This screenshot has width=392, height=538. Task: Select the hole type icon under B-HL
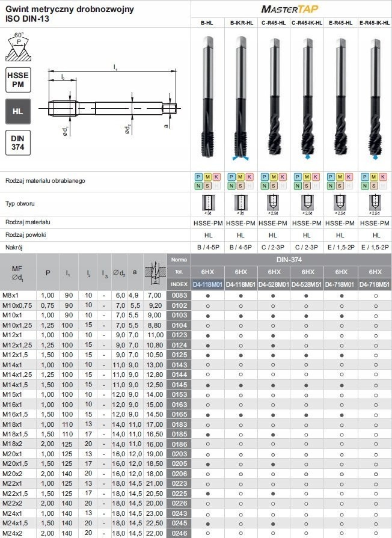[207, 202]
